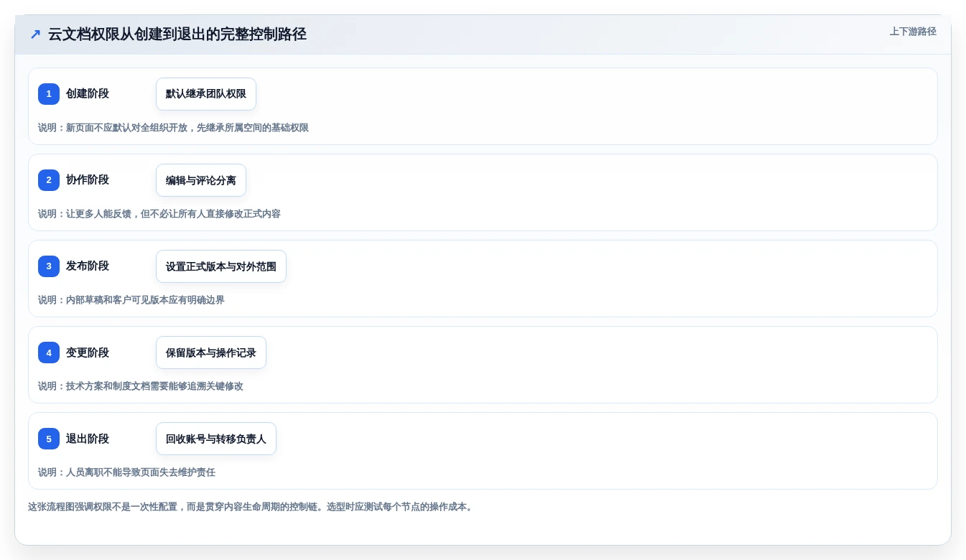Click the 退出阶段 stage label
This screenshot has width=966, height=560.
tap(88, 439)
